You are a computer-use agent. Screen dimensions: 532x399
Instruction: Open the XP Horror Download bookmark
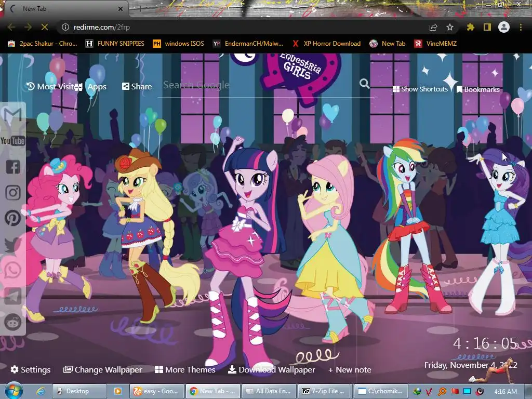pos(326,44)
